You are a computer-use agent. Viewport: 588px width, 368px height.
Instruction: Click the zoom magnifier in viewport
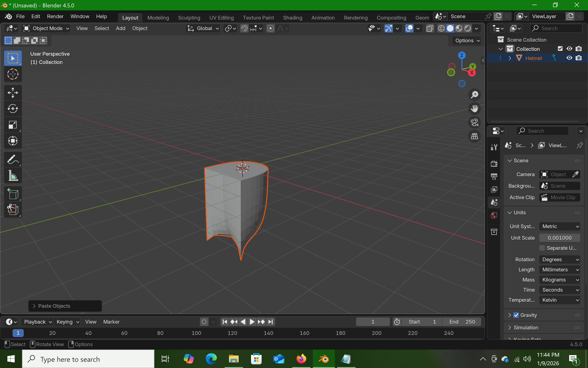pyautogui.click(x=474, y=95)
